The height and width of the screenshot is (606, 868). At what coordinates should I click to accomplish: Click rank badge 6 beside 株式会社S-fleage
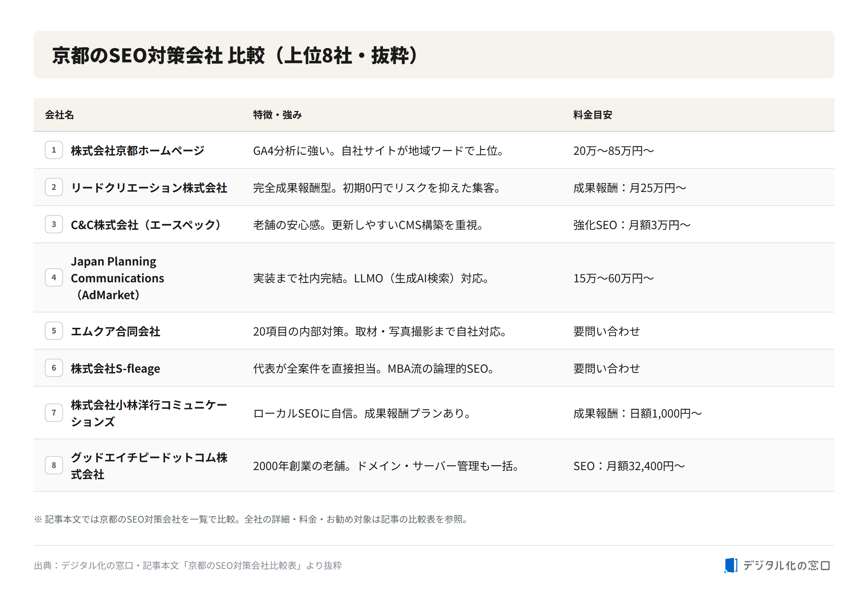54,368
